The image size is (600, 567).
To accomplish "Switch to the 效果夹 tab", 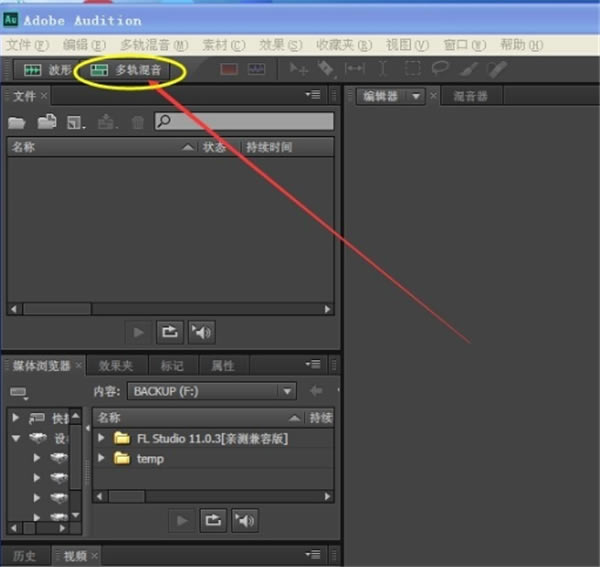I will tap(116, 366).
